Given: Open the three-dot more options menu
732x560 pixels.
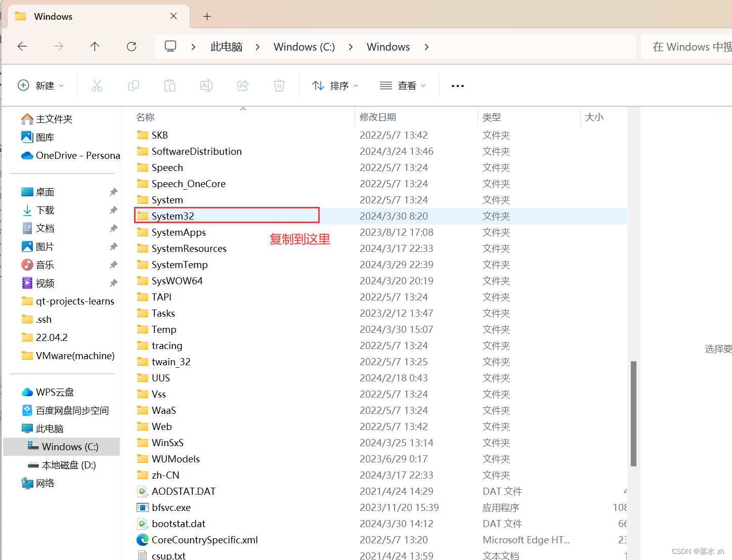Looking at the screenshot, I should tap(458, 86).
